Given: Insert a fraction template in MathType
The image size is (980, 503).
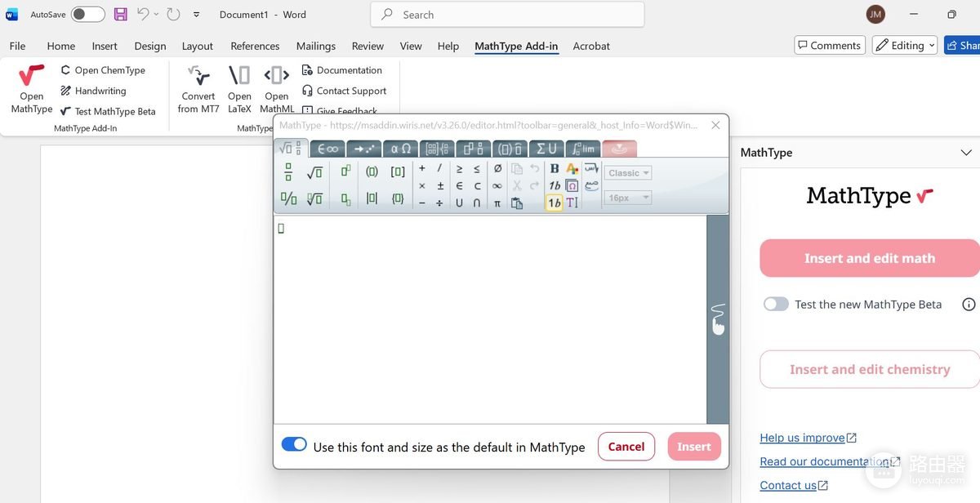Looking at the screenshot, I should [x=288, y=171].
